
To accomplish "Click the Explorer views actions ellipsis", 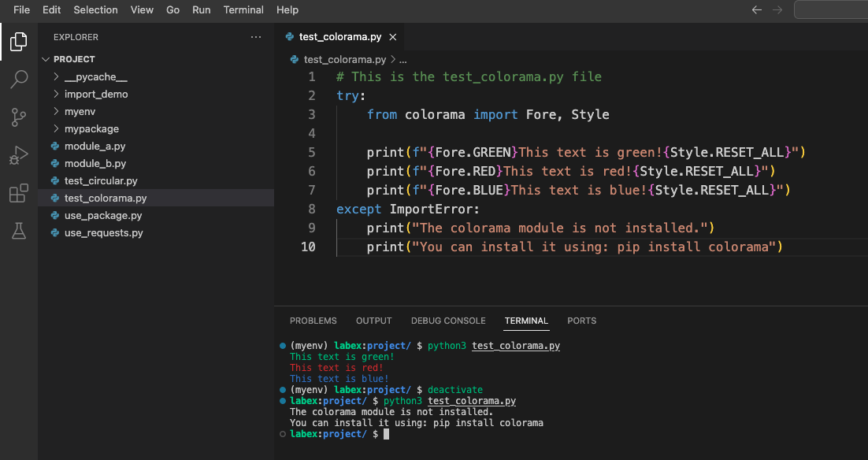I will click(x=255, y=37).
